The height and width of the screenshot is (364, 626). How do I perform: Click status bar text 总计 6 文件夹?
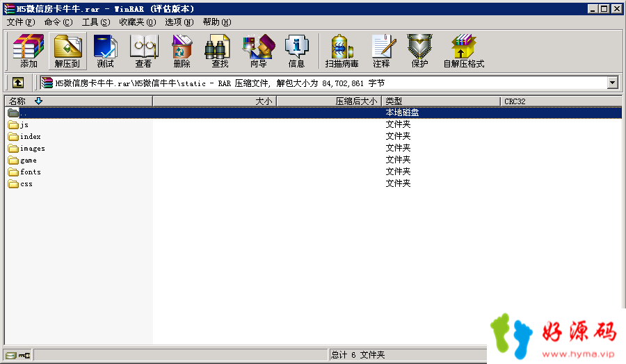point(358,355)
